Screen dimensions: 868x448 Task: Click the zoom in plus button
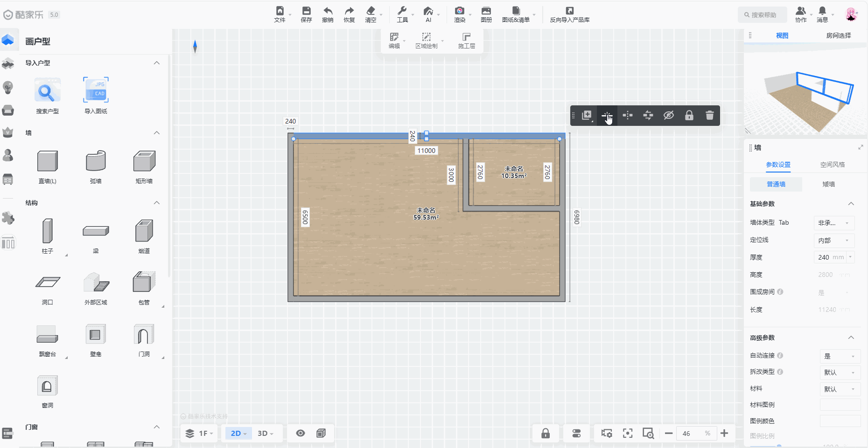pyautogui.click(x=724, y=433)
